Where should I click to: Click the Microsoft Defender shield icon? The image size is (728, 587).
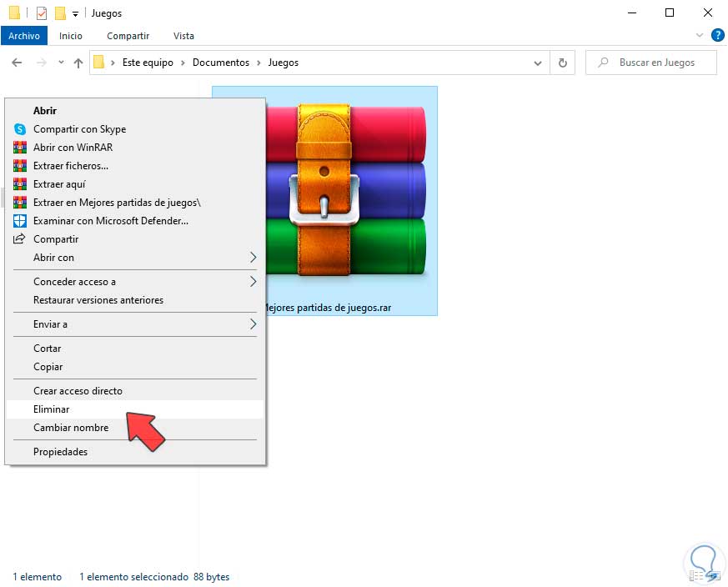tap(19, 221)
